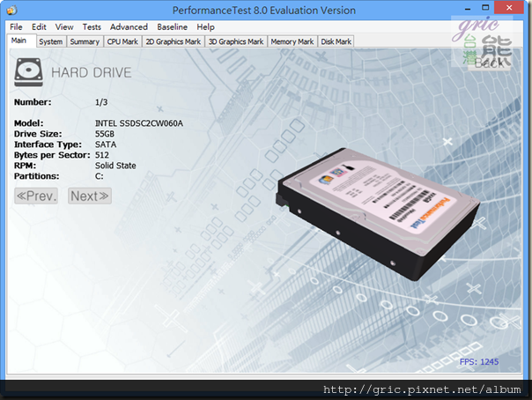Viewport: 532px width, 400px height.
Task: Switch to the 3D Graphics Mark tab
Action: click(x=236, y=41)
